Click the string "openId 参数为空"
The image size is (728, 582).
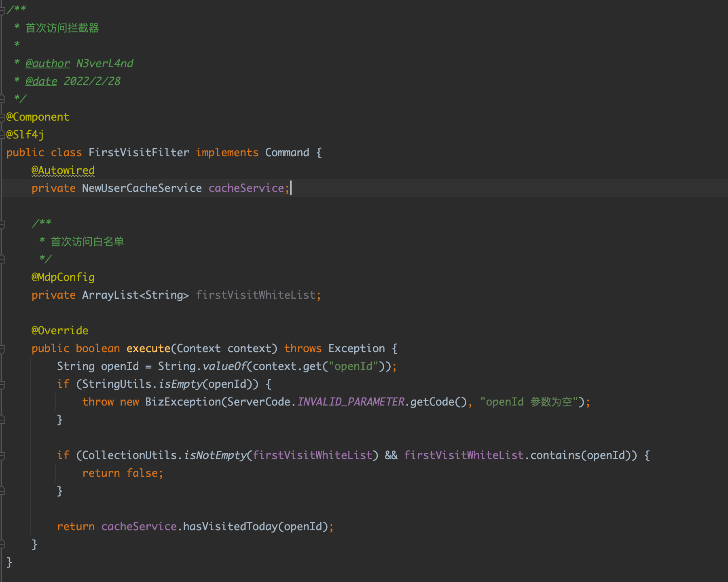point(529,402)
